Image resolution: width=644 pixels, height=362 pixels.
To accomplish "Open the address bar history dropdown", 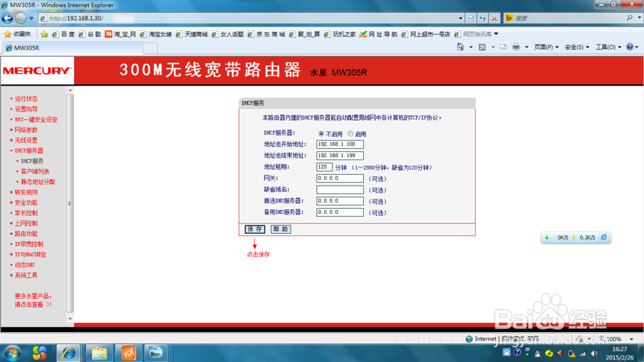I will 460,18.
